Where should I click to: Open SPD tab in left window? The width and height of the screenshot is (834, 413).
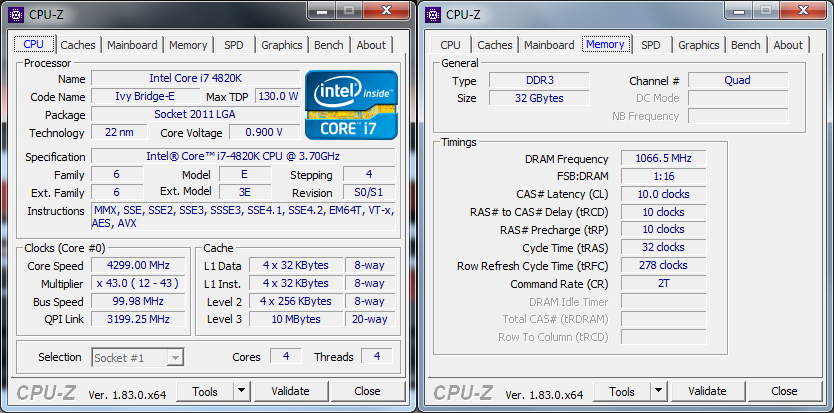[x=233, y=45]
